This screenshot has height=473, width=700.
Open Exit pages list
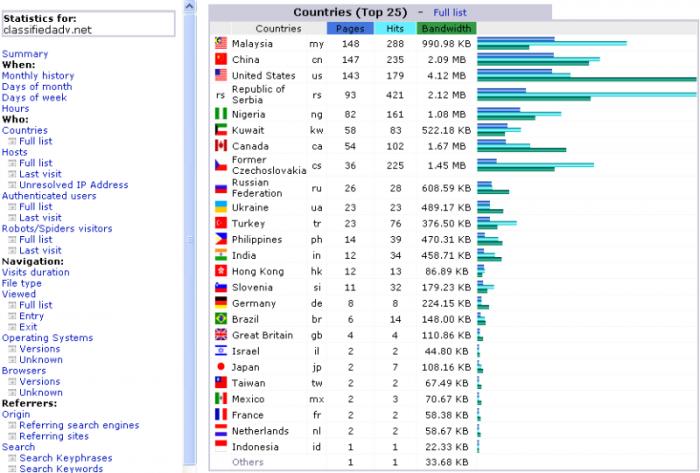click(28, 327)
